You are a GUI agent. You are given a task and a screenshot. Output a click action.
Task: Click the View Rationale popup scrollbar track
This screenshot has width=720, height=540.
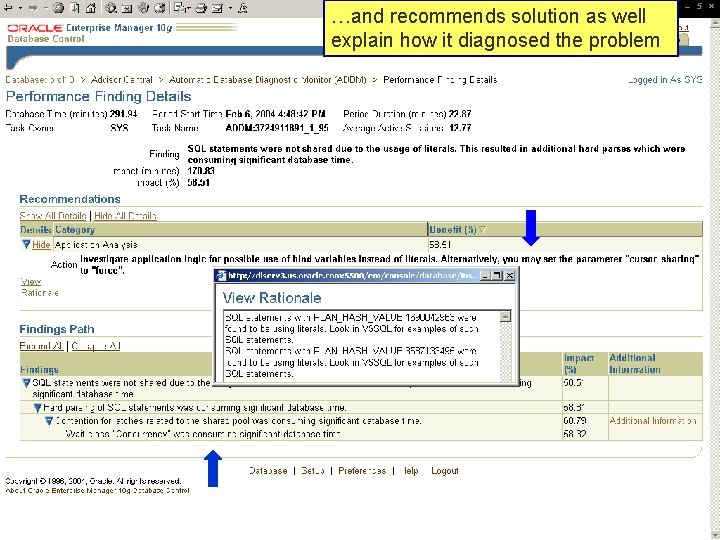[x=505, y=351]
